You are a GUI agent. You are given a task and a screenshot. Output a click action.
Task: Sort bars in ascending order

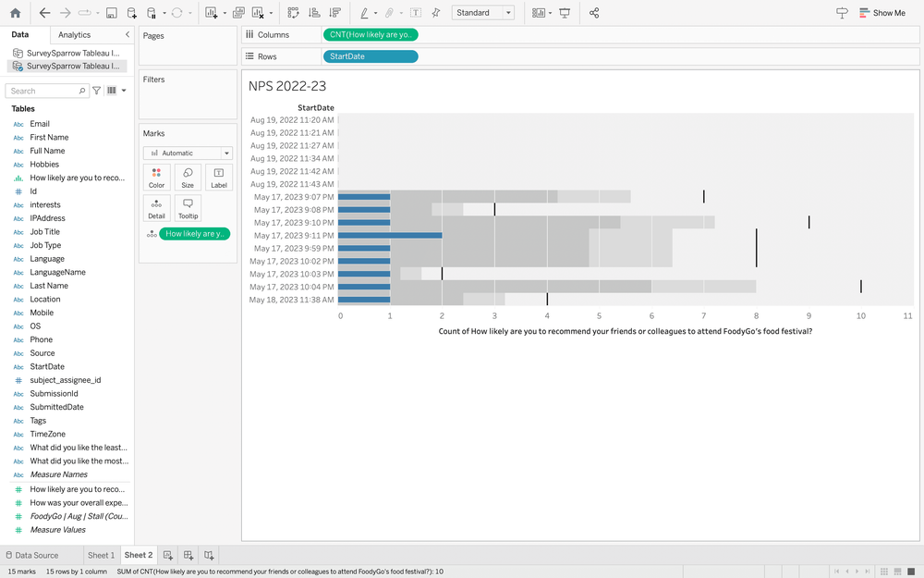[314, 13]
